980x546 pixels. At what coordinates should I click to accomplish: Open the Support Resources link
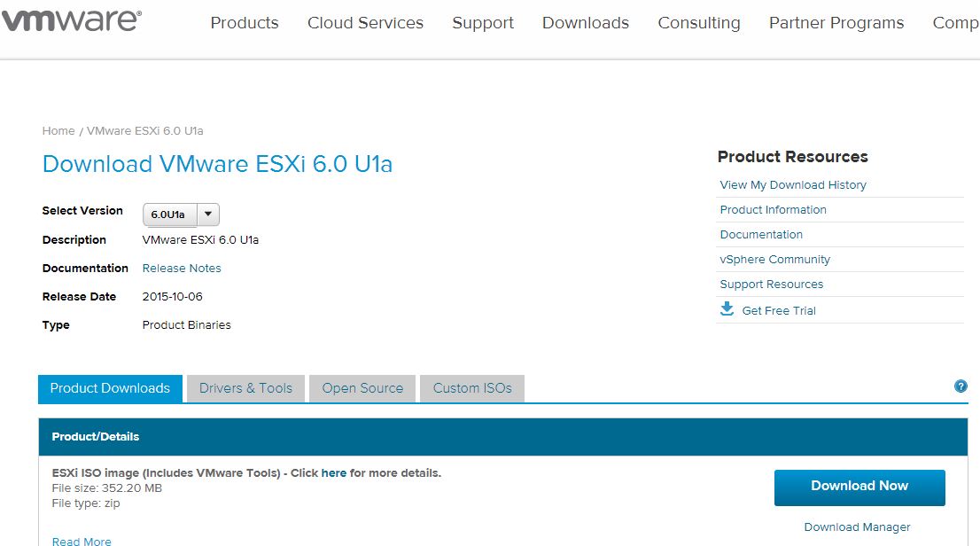click(x=771, y=285)
